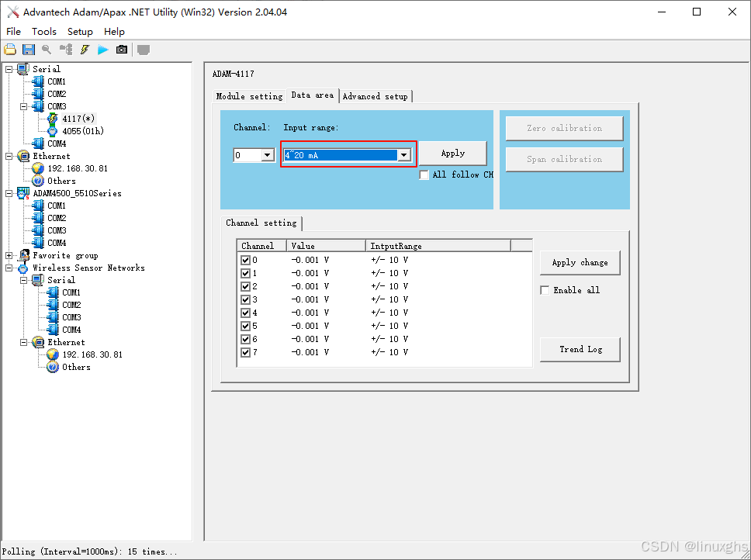Click the Search magnifier toolbar icon

coord(47,50)
